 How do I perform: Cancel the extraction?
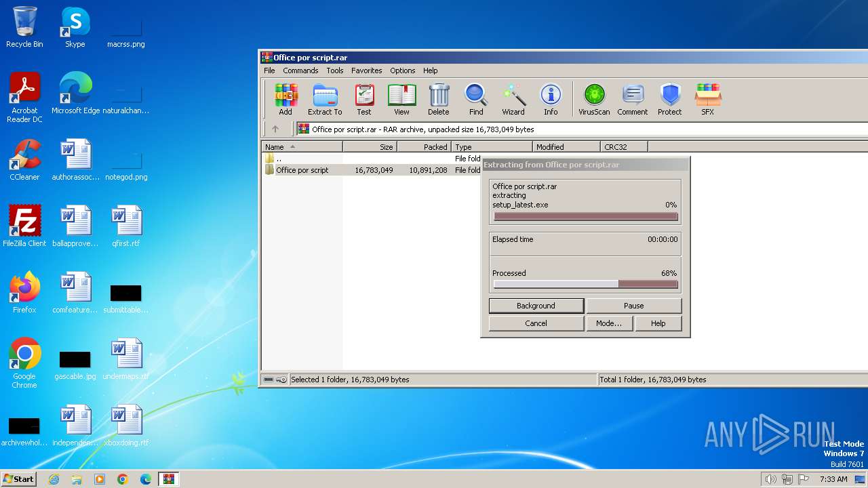pyautogui.click(x=536, y=323)
